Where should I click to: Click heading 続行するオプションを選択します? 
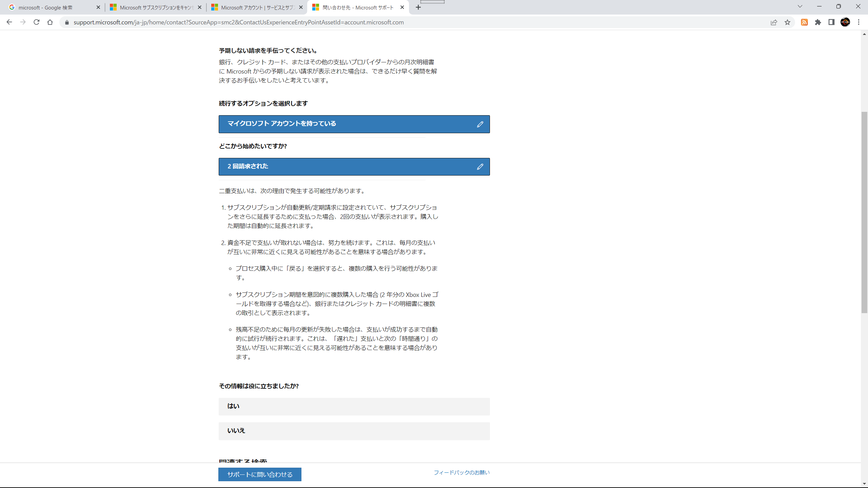263,104
